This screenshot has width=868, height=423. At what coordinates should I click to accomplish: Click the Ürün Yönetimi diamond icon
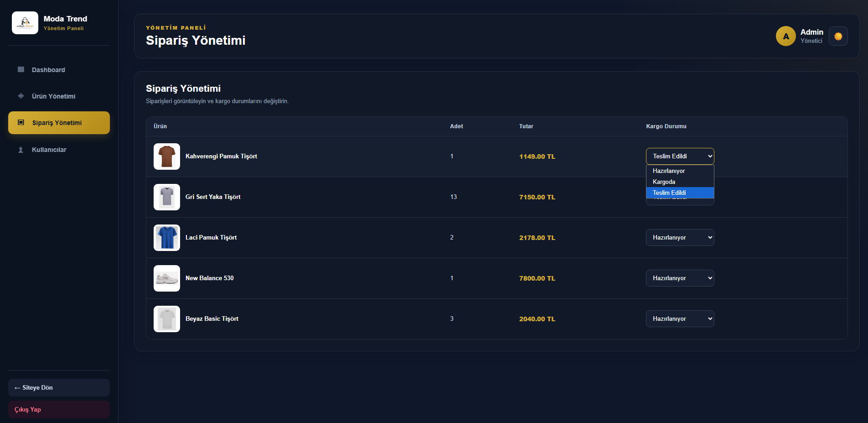pyautogui.click(x=21, y=96)
